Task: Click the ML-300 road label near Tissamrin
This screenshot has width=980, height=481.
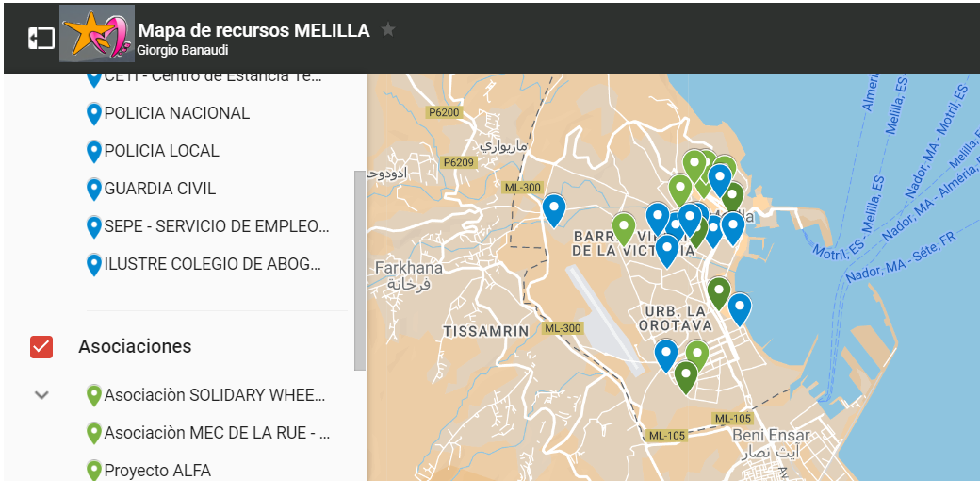Action: [563, 328]
